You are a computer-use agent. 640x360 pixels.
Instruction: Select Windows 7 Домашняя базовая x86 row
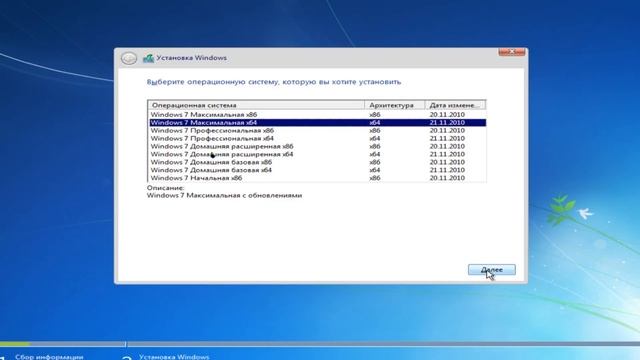[317, 162]
